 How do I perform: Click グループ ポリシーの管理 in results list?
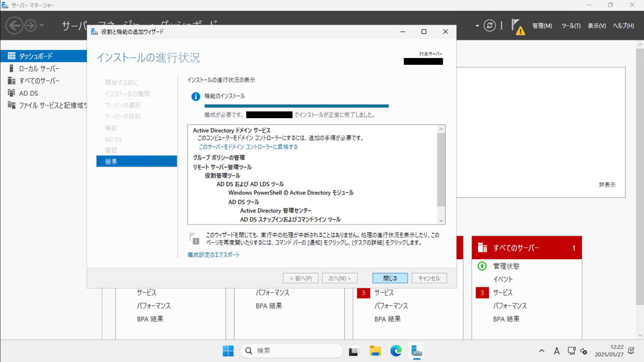tap(219, 157)
